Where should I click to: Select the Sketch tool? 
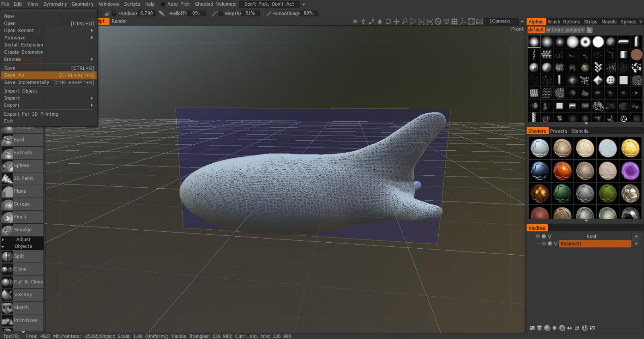pos(22,308)
